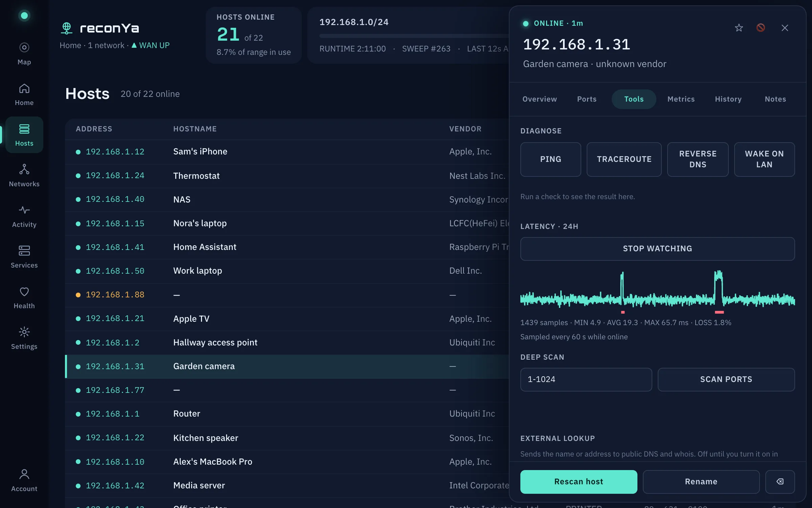Switch to the Ports tab
This screenshot has height=508, width=812.
587,99
